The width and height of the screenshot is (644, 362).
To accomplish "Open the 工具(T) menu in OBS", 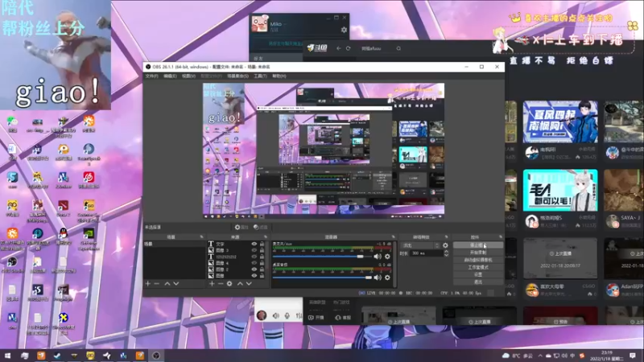I will tap(260, 76).
